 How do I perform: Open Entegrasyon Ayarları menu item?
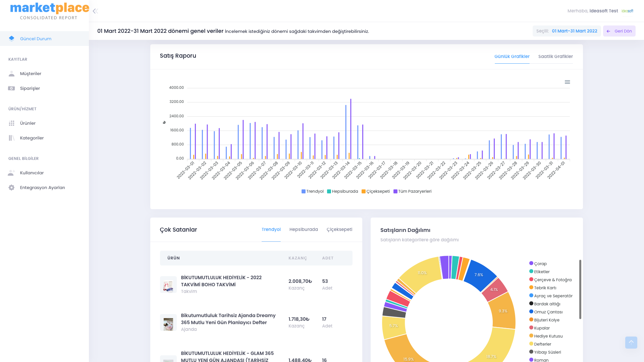tap(44, 187)
